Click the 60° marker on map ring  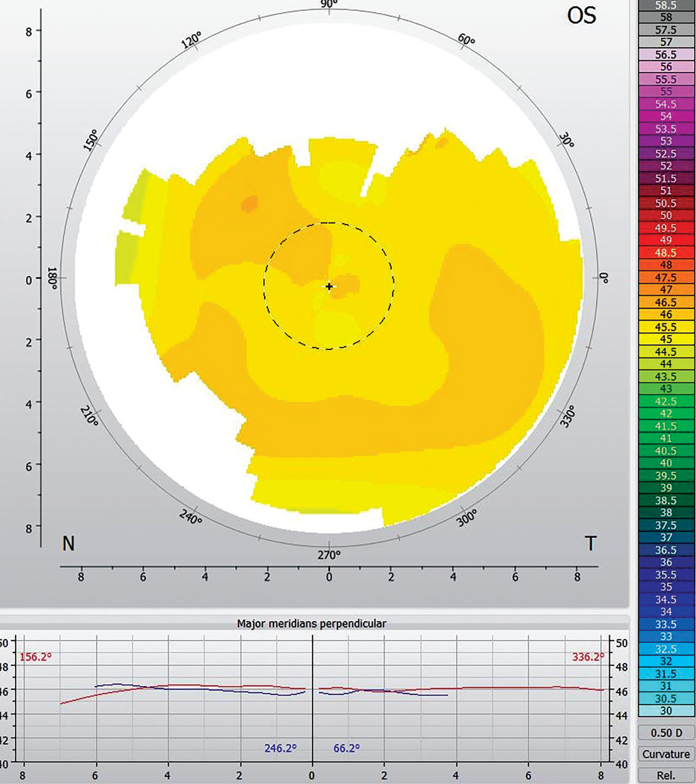pyautogui.click(x=466, y=40)
